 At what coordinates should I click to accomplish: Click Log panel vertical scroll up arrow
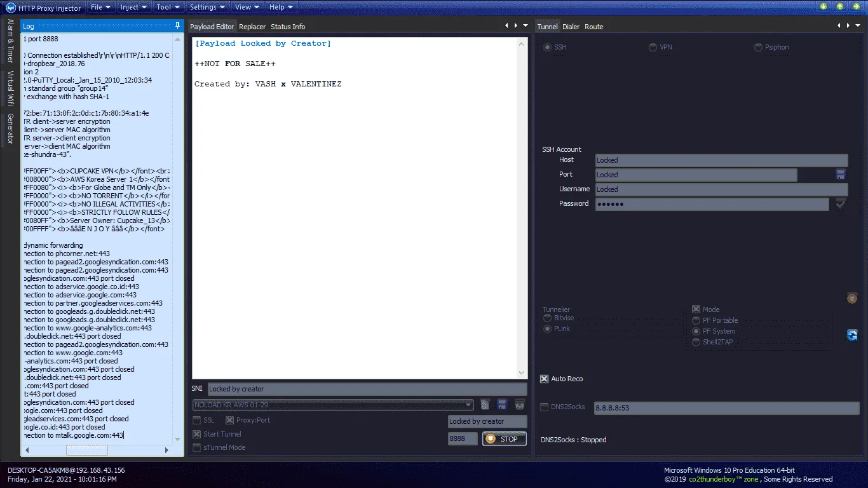(177, 40)
